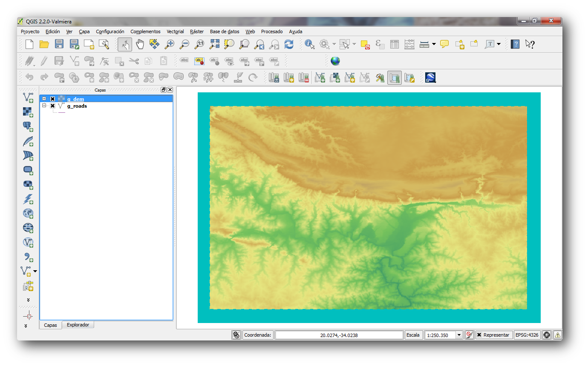Click the scale value field 1:250.350
The height and width of the screenshot is (366, 588).
tap(440, 335)
